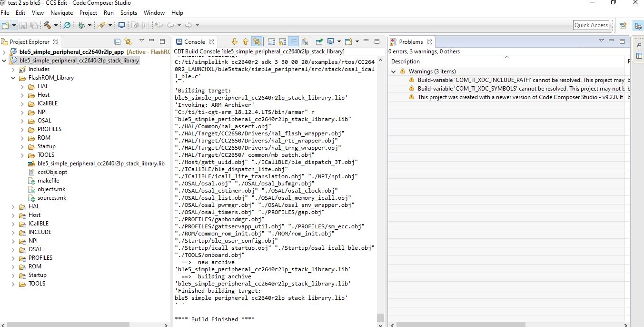Expand the PROFILES folder under FlashROM_Library
Viewport: 644px width, 327px height.
coord(22,129)
